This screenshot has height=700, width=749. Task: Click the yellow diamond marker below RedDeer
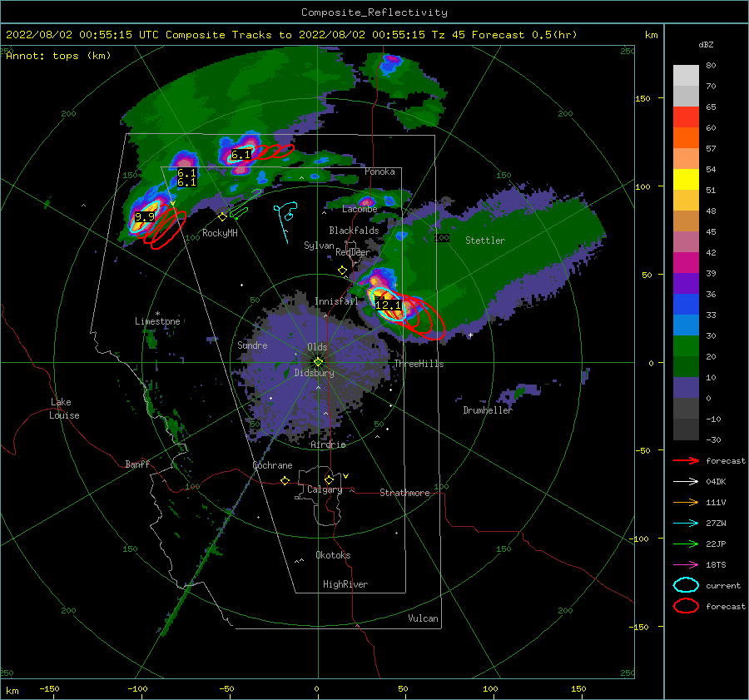click(342, 271)
